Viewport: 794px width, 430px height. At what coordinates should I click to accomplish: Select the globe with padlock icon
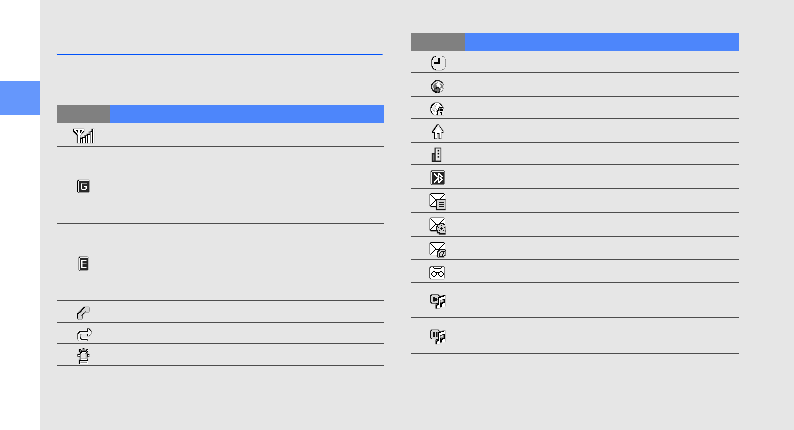coord(437,109)
